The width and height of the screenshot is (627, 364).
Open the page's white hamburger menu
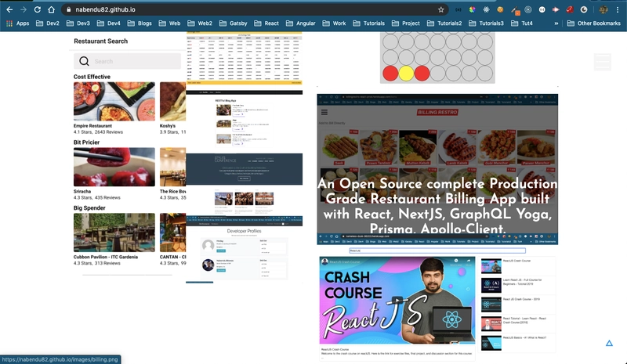603,62
